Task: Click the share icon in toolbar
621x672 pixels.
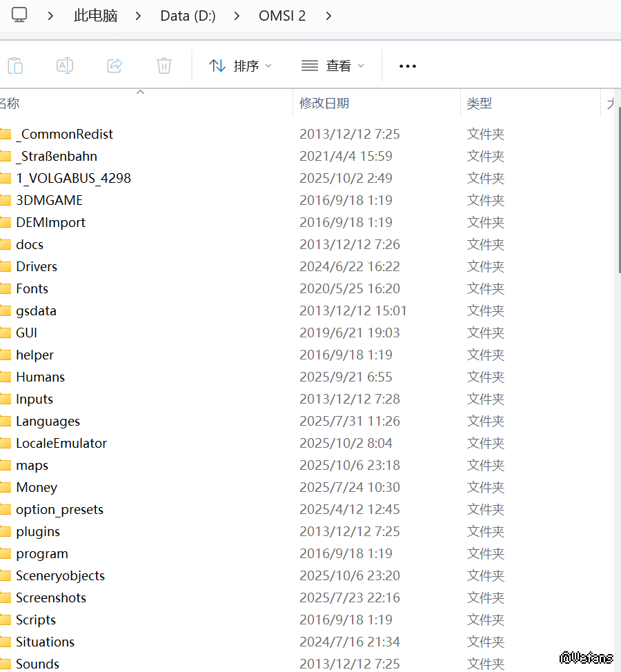Action: coord(115,66)
